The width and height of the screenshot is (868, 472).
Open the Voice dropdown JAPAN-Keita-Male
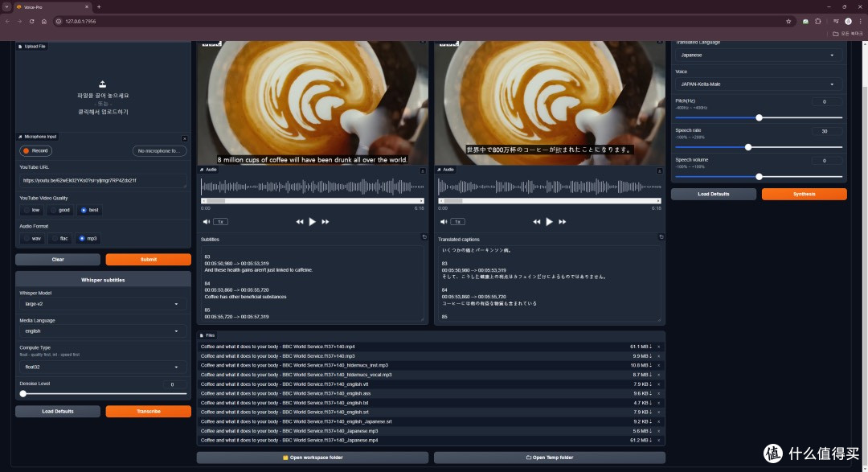(759, 84)
